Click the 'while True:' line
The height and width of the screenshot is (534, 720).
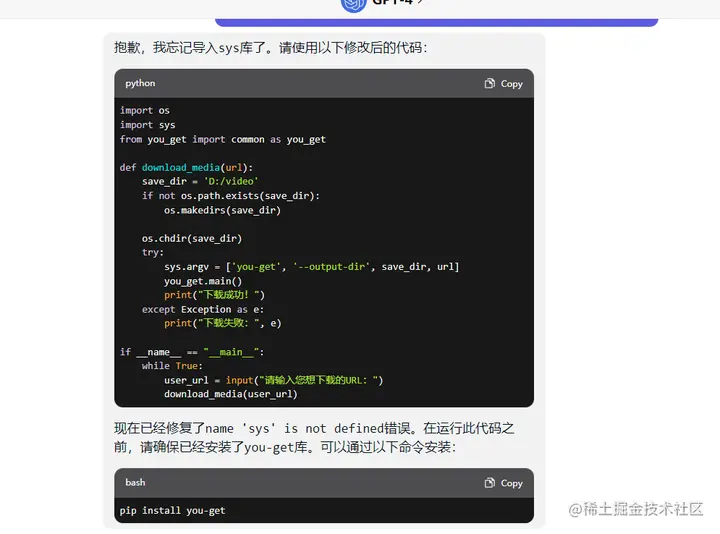pos(172,366)
